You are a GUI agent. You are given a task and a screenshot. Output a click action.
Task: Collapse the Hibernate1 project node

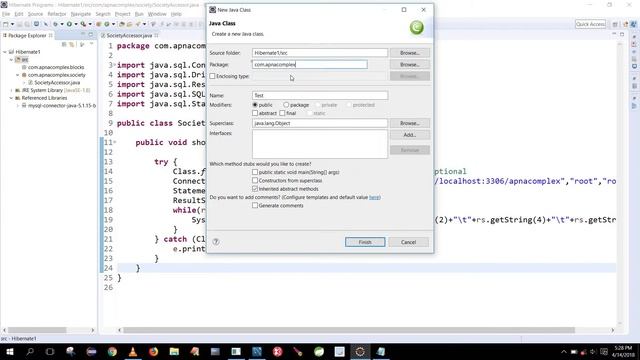pyautogui.click(x=5, y=52)
